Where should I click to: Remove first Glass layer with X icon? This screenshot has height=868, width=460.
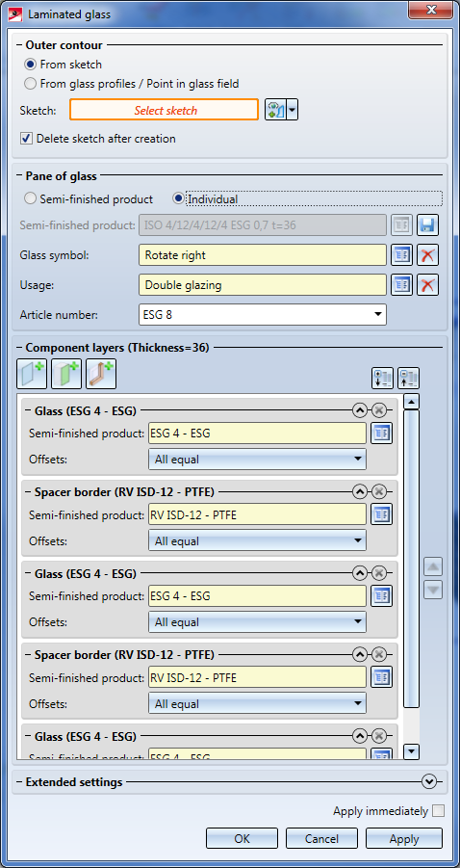(379, 410)
